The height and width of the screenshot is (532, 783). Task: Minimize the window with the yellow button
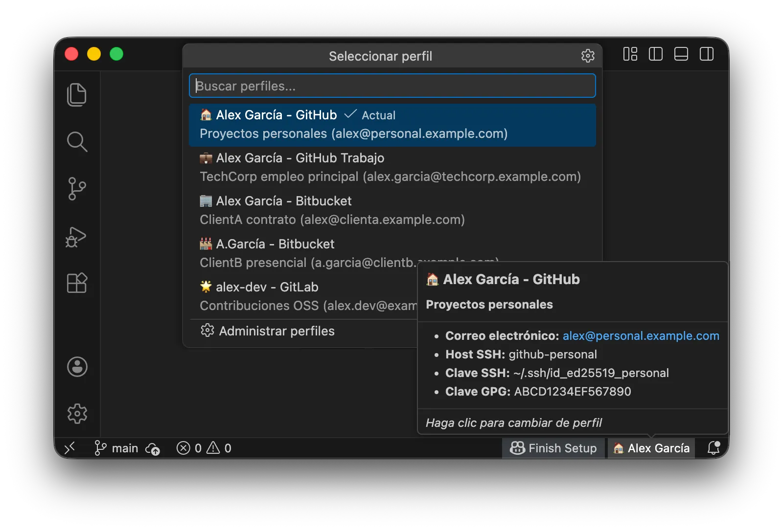click(94, 54)
